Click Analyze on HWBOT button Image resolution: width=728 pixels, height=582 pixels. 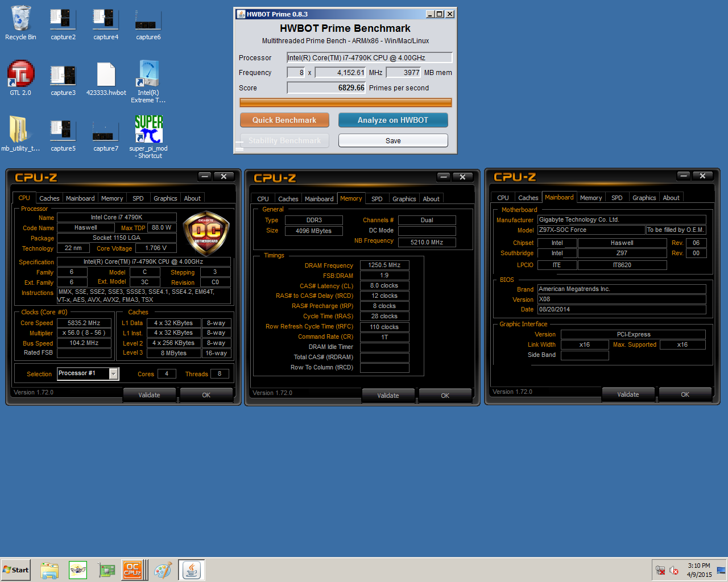click(393, 120)
